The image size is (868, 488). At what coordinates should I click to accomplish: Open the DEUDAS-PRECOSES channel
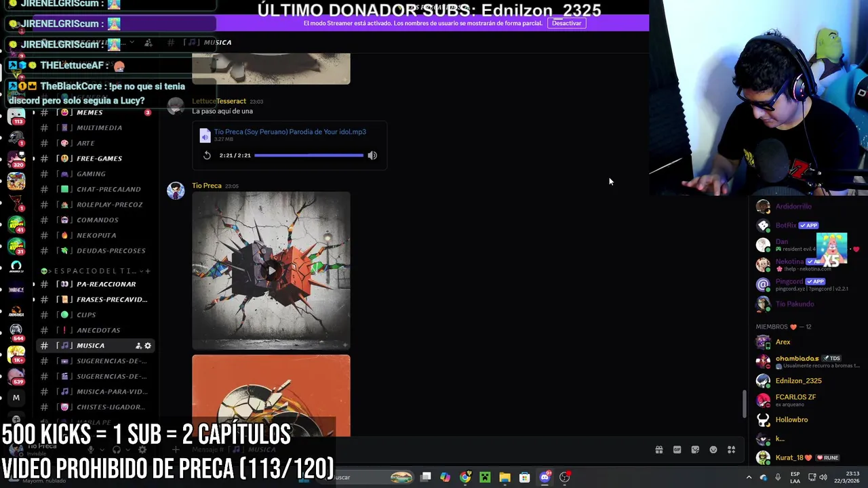point(95,251)
